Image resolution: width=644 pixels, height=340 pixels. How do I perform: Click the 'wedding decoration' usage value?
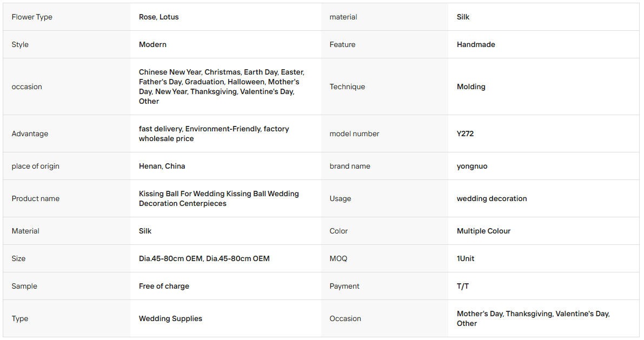point(492,198)
